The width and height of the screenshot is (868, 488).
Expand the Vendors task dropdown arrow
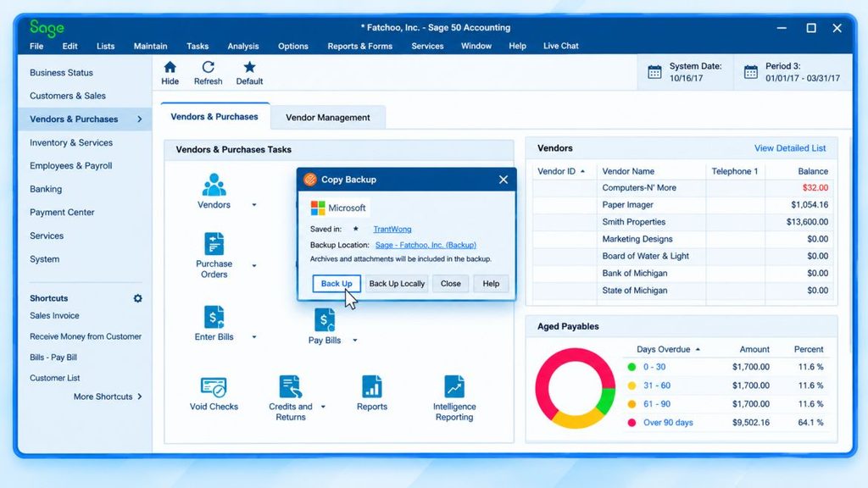[254, 205]
